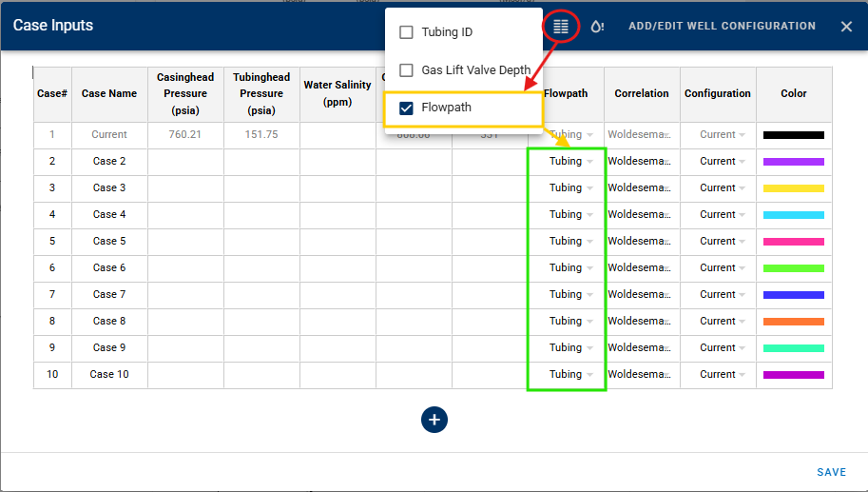Click the Color column header

pyautogui.click(x=793, y=93)
